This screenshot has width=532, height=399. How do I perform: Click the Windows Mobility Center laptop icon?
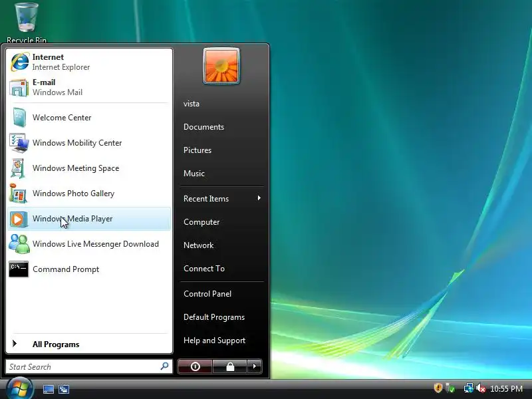pyautogui.click(x=19, y=143)
